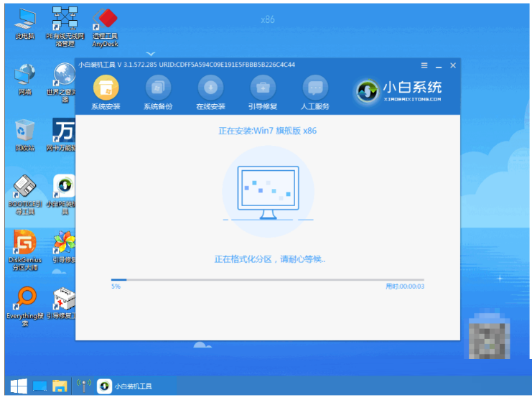Switch to 在线安装 online install
This screenshot has width=532, height=400.
coord(210,92)
